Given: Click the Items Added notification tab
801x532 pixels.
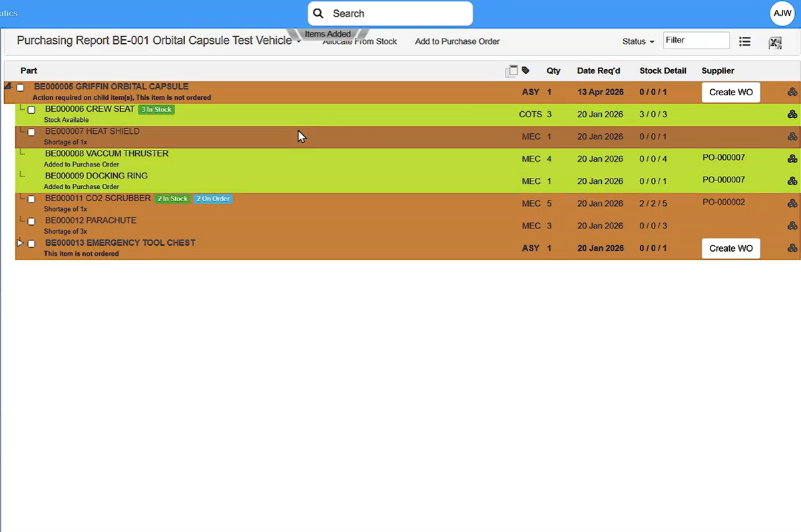Looking at the screenshot, I should pos(328,34).
